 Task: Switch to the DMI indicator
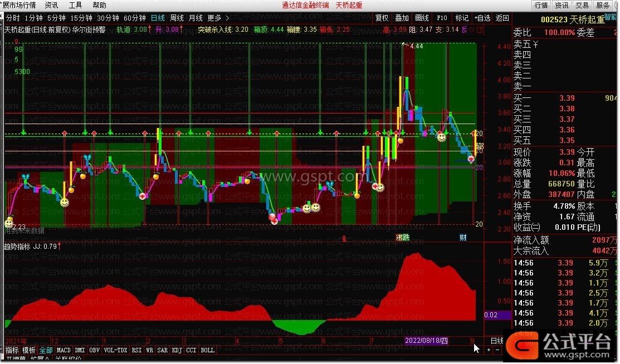[x=80, y=350]
